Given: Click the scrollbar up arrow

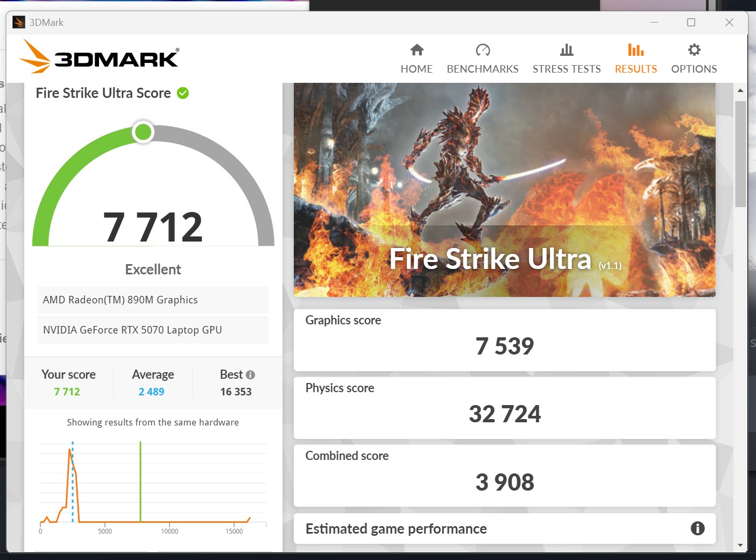Looking at the screenshot, I should point(740,90).
